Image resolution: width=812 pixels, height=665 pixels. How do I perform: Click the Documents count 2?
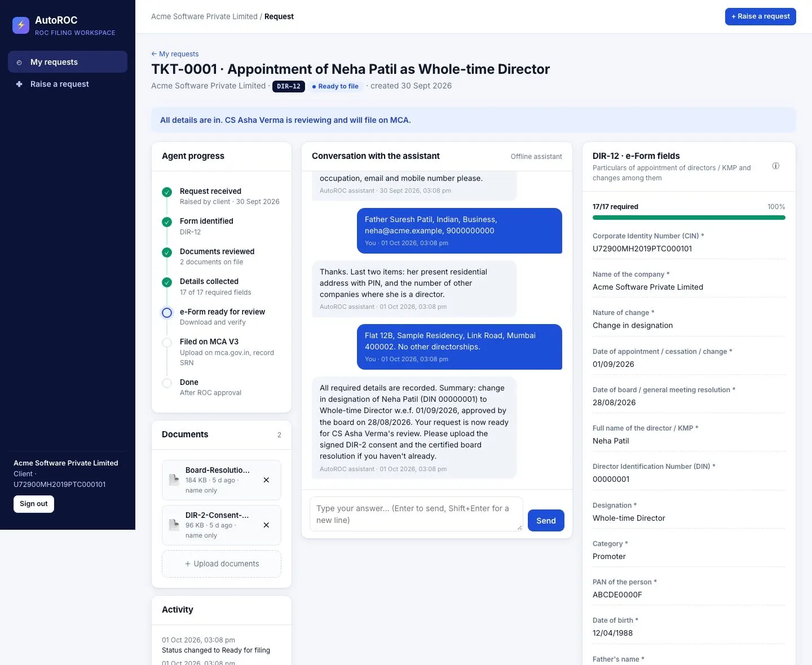tap(279, 435)
